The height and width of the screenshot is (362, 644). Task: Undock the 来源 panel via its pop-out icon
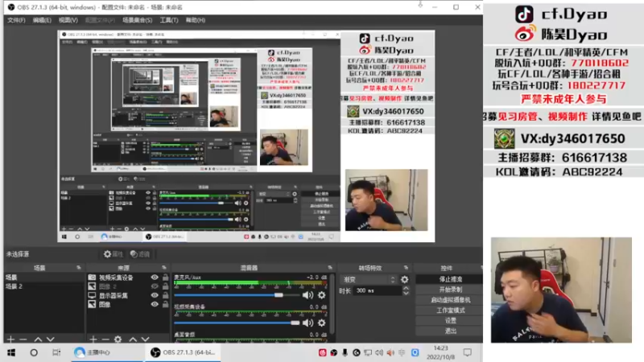(x=164, y=268)
